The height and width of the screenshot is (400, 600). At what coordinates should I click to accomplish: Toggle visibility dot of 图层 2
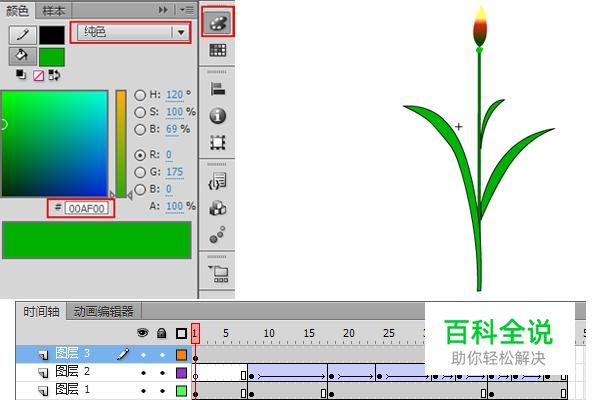click(143, 373)
